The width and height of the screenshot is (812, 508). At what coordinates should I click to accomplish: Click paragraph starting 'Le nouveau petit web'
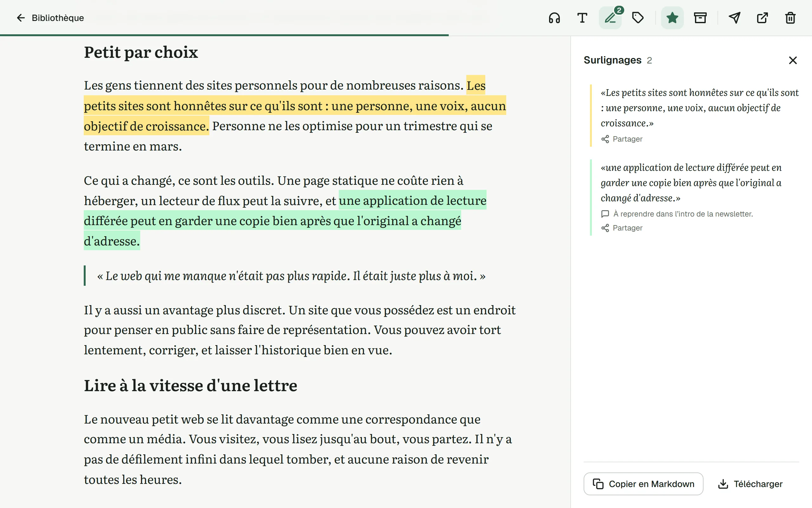[298, 449]
